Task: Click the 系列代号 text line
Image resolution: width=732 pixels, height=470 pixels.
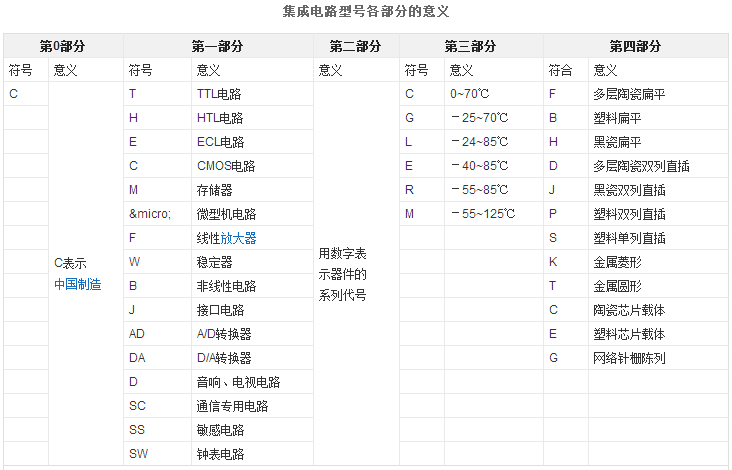Action: click(343, 295)
